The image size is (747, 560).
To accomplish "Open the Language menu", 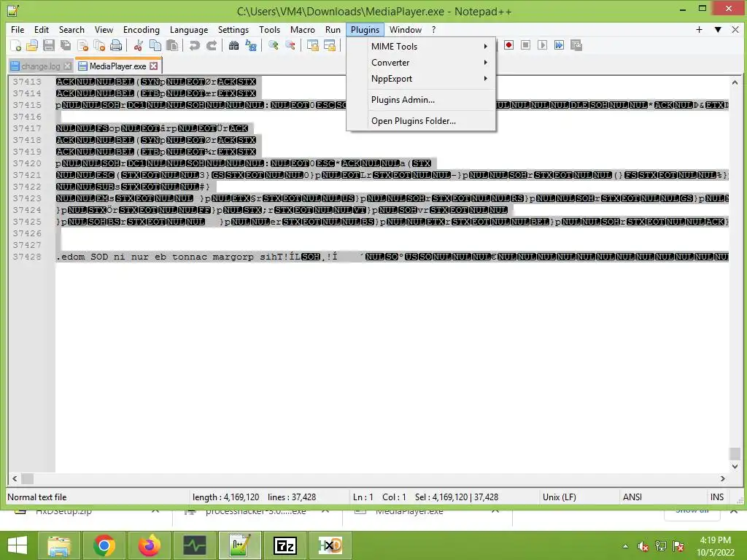I will click(189, 29).
